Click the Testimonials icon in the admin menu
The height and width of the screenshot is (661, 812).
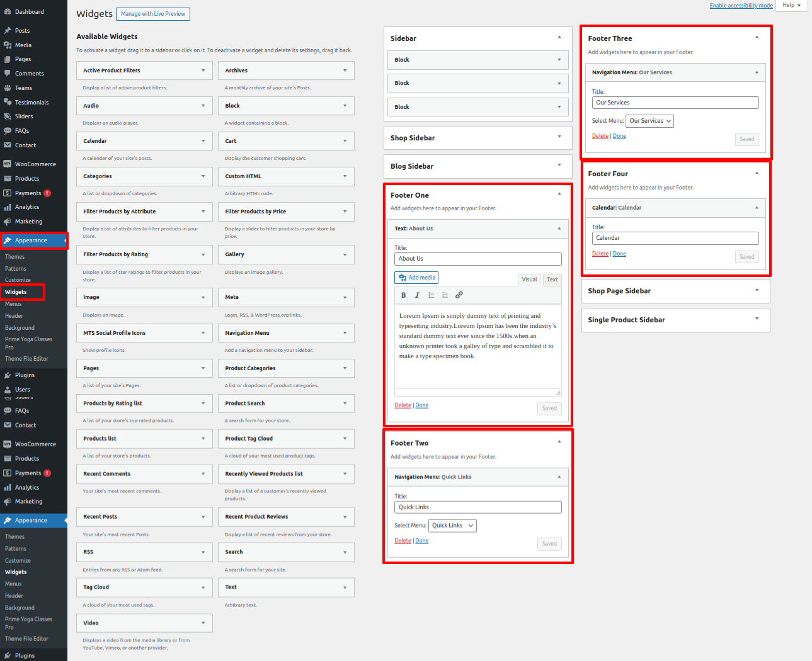[x=8, y=102]
